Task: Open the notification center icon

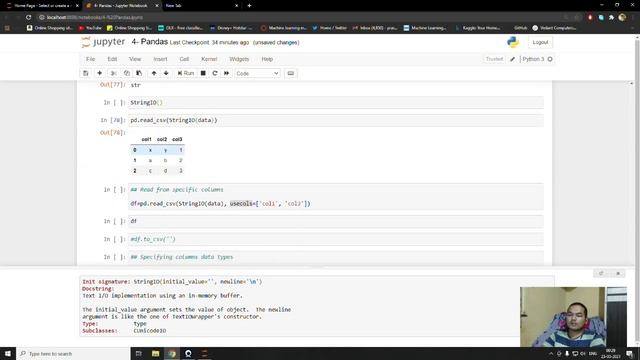Action: [x=630, y=353]
